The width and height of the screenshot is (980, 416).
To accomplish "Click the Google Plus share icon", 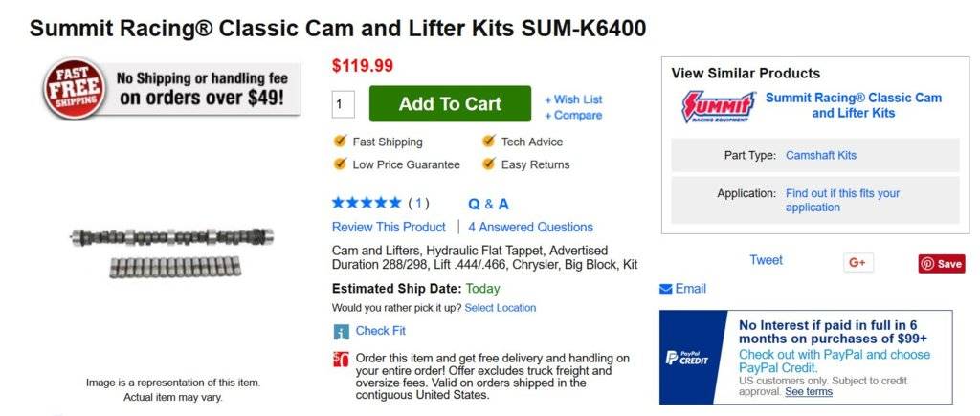I will (857, 263).
